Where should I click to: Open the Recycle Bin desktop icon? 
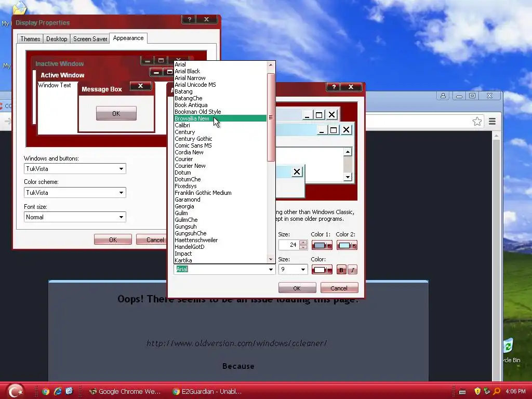511,350
